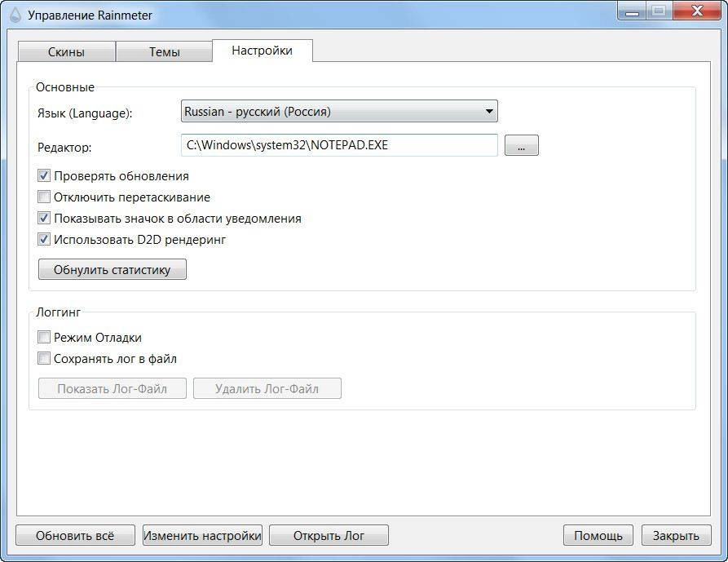Click the Обновить всё button
728x562 pixels.
[x=75, y=536]
